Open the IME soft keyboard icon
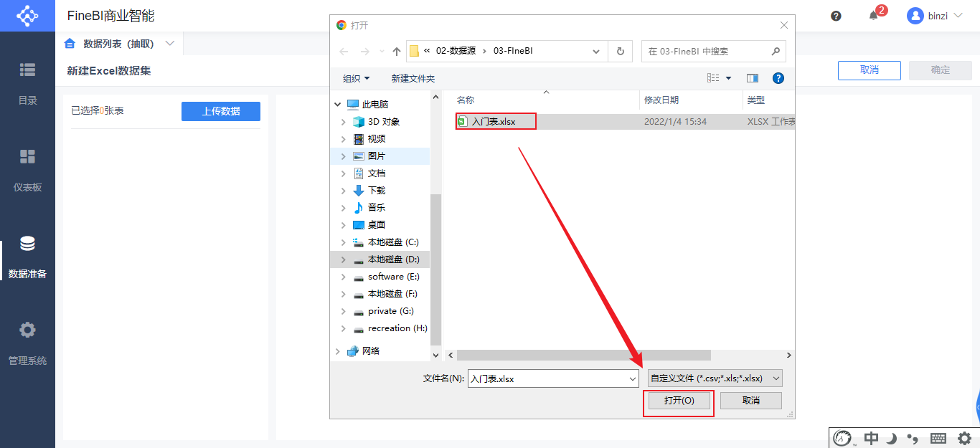The width and height of the screenshot is (980, 448). coord(938,438)
